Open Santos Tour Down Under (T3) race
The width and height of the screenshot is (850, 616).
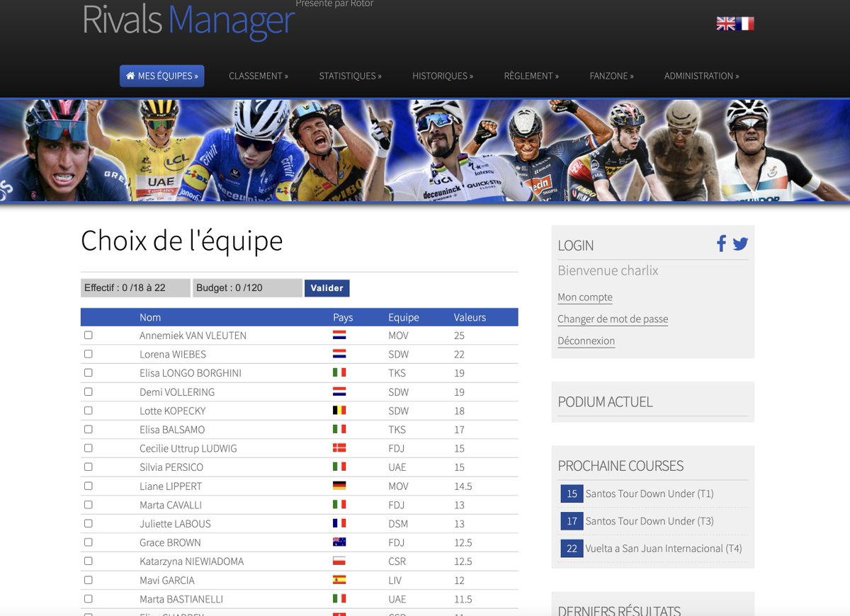pyautogui.click(x=650, y=521)
